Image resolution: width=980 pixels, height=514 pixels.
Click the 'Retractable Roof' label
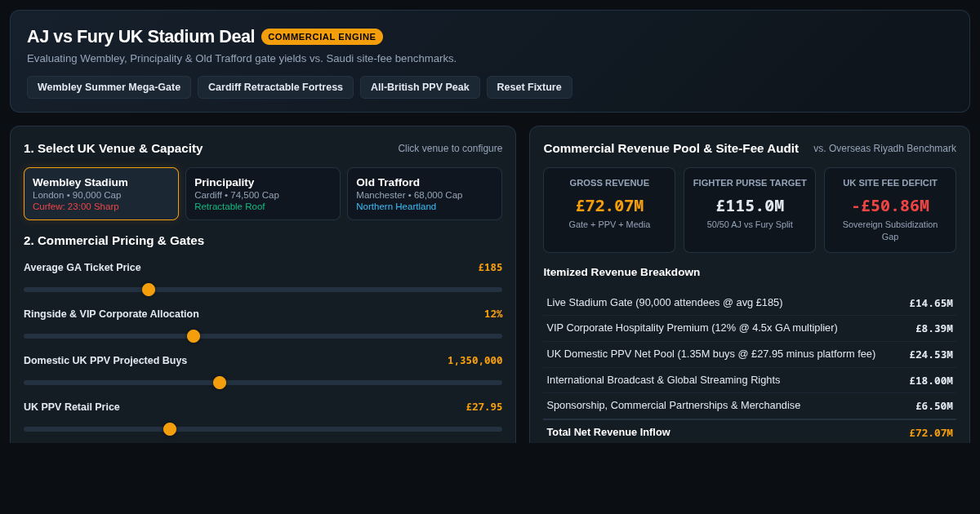point(229,206)
